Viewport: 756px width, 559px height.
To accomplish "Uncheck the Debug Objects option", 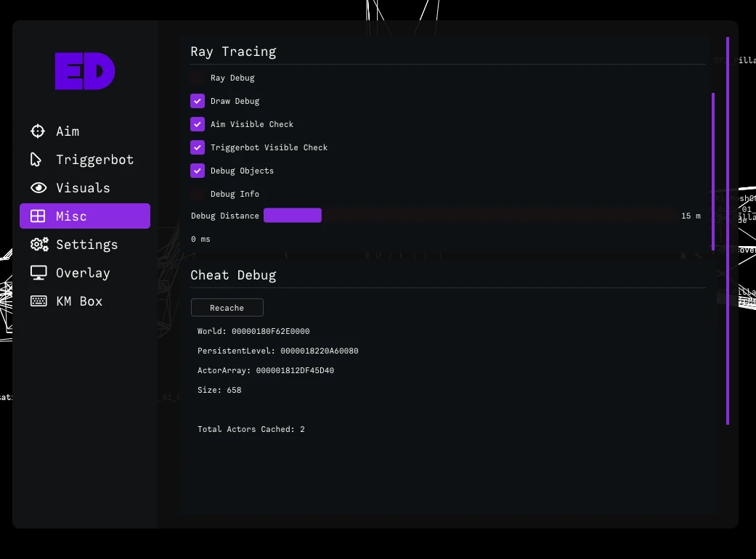I will tap(198, 171).
